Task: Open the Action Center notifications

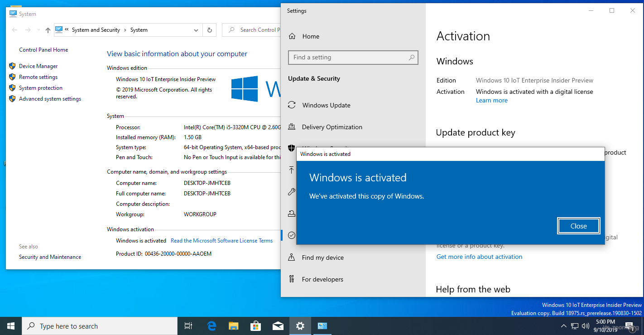Action: [x=629, y=326]
